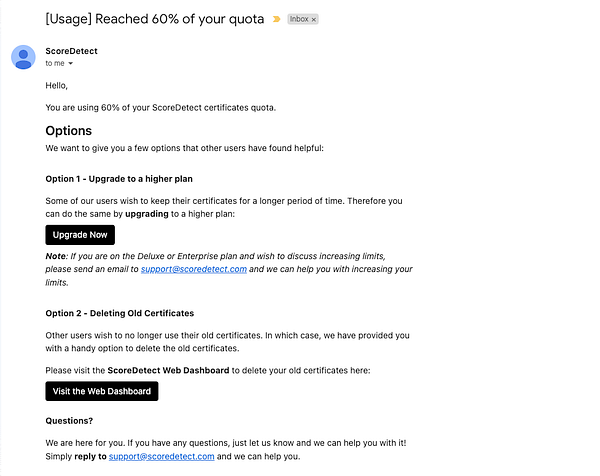The image size is (600, 476).
Task: Expand recipient details arrow beside "to me"
Action: pyautogui.click(x=71, y=64)
